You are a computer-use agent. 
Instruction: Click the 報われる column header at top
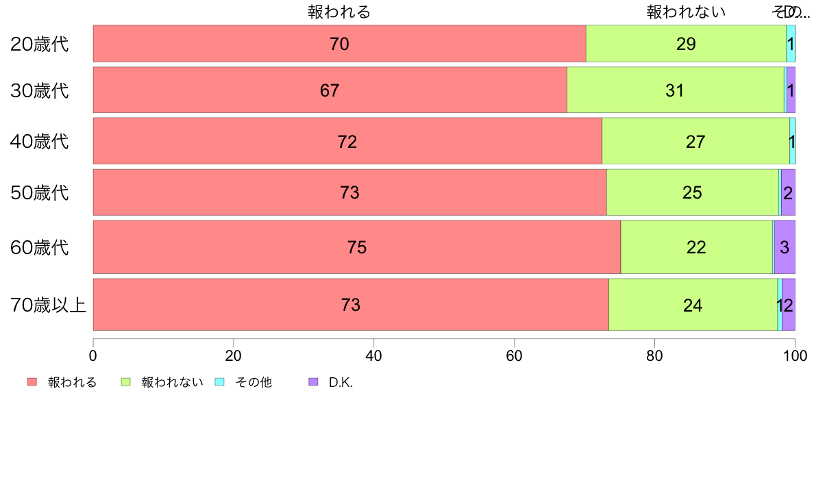click(x=339, y=12)
